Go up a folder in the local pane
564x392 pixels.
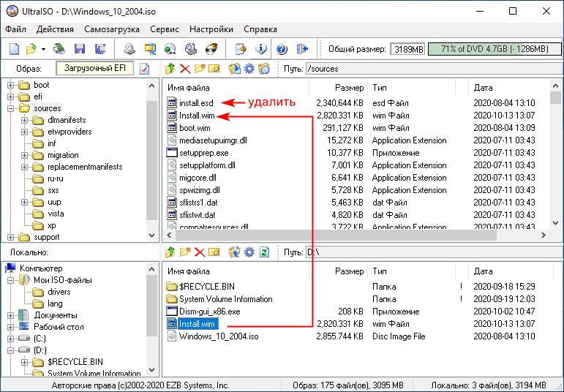(170, 252)
